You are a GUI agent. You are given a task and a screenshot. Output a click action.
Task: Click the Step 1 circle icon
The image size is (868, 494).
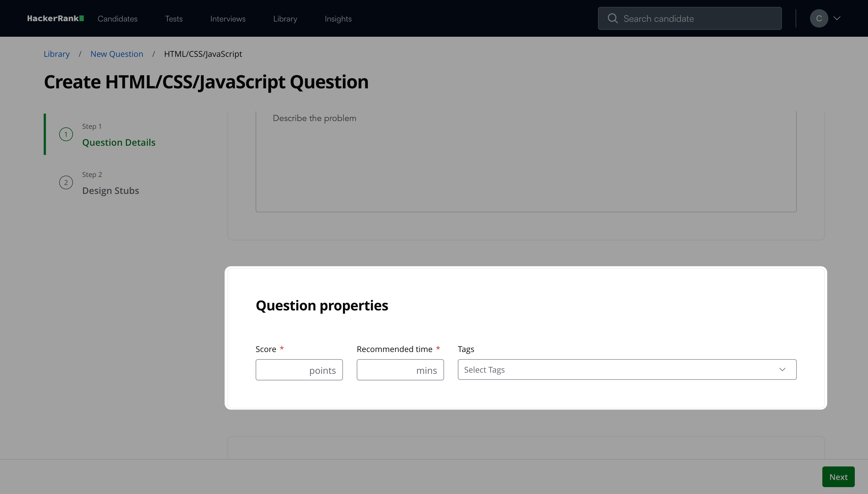(x=66, y=134)
